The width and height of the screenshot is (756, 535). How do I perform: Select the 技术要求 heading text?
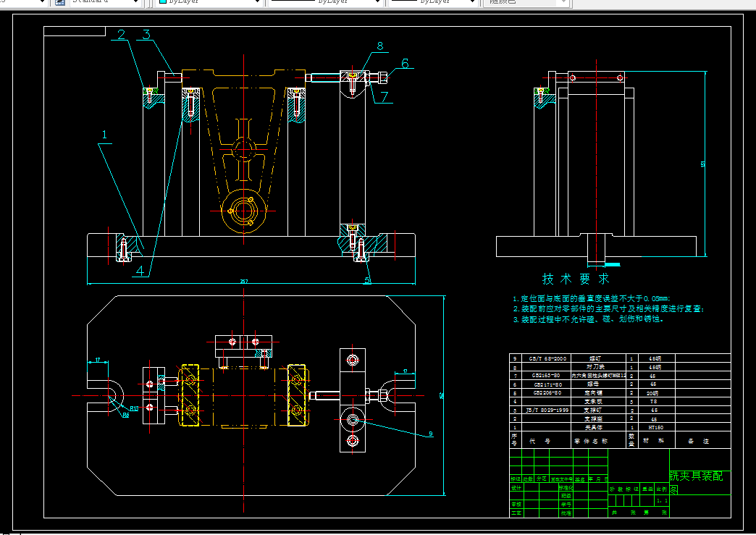(576, 279)
